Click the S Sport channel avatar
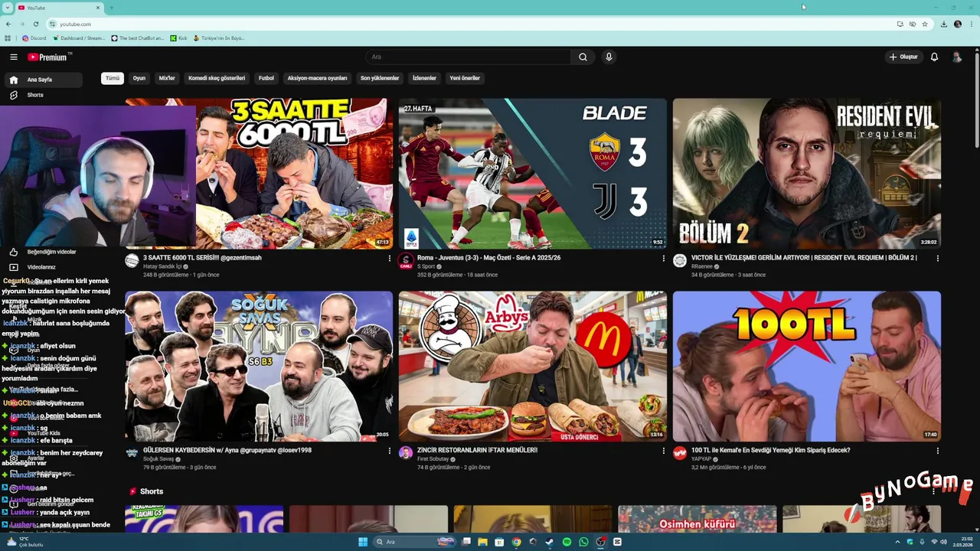Screen dimensions: 980x551 pyautogui.click(x=406, y=261)
